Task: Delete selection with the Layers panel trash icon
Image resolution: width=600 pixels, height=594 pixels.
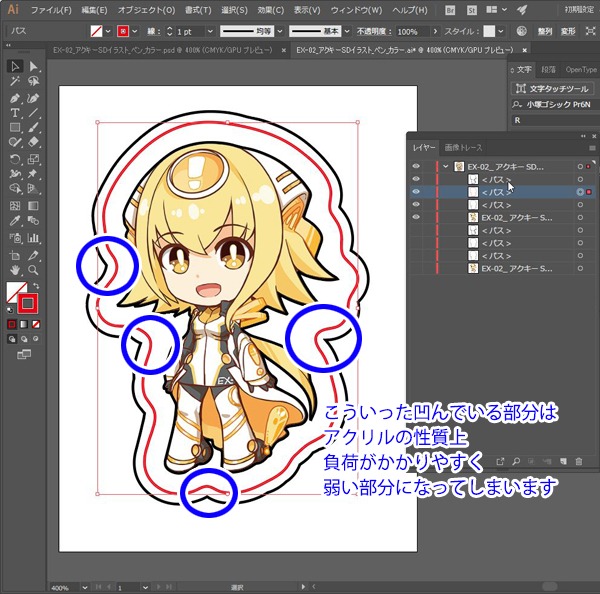Action: coord(579,462)
